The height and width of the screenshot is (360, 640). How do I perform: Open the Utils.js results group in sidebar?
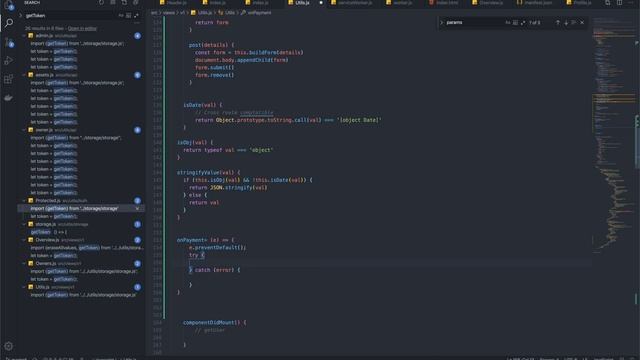tap(81, 287)
